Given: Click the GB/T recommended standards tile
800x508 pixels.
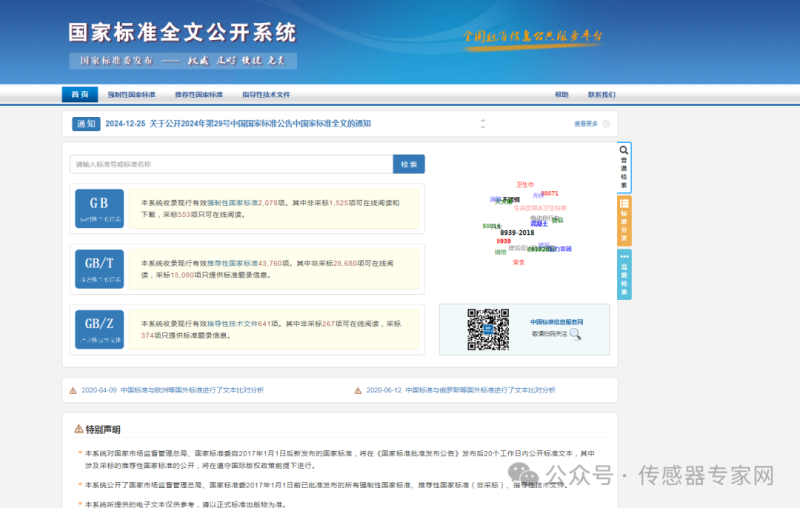Looking at the screenshot, I should coord(99,268).
